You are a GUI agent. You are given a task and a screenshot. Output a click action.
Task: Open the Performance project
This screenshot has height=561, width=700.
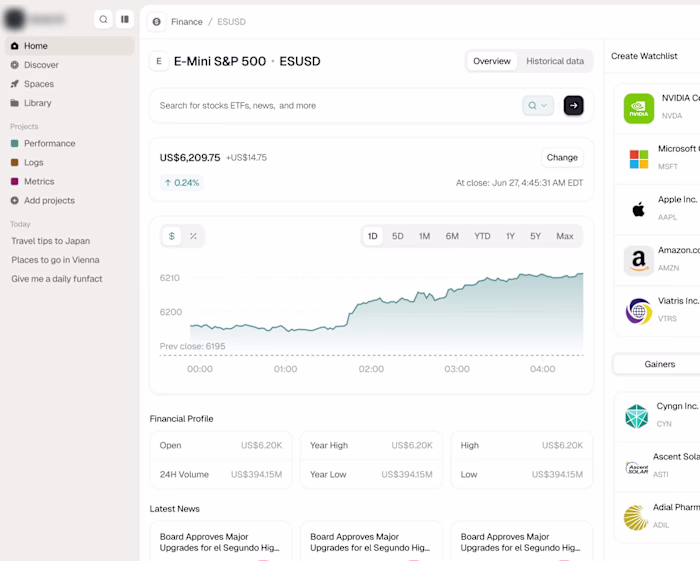pos(50,144)
